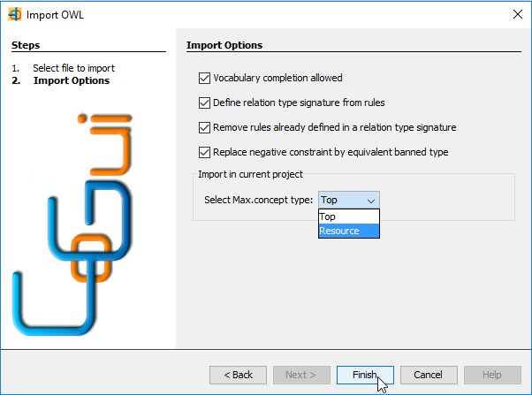The width and height of the screenshot is (532, 395).
Task: Choose Top option in the dropdown list
Action: (x=349, y=216)
